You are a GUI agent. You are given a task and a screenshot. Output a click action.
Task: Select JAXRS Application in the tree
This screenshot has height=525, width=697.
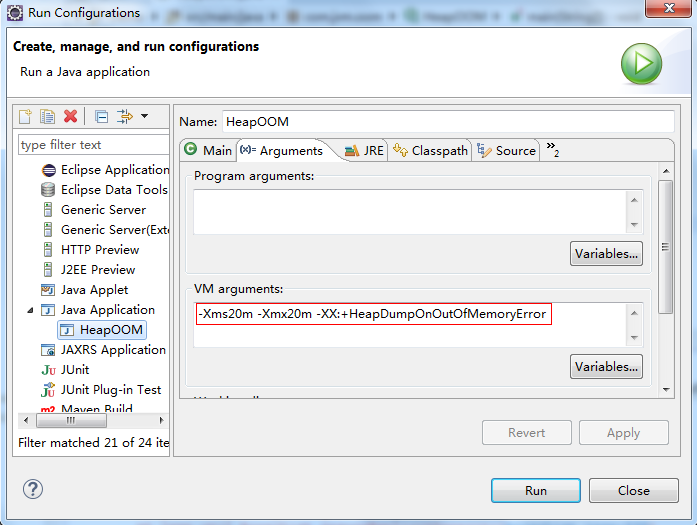tap(113, 350)
